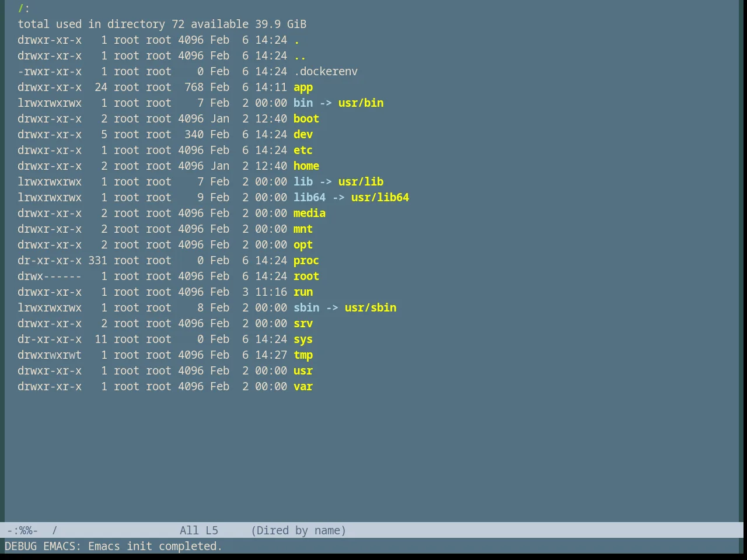
Task: Open the srv directory
Action: click(x=303, y=324)
